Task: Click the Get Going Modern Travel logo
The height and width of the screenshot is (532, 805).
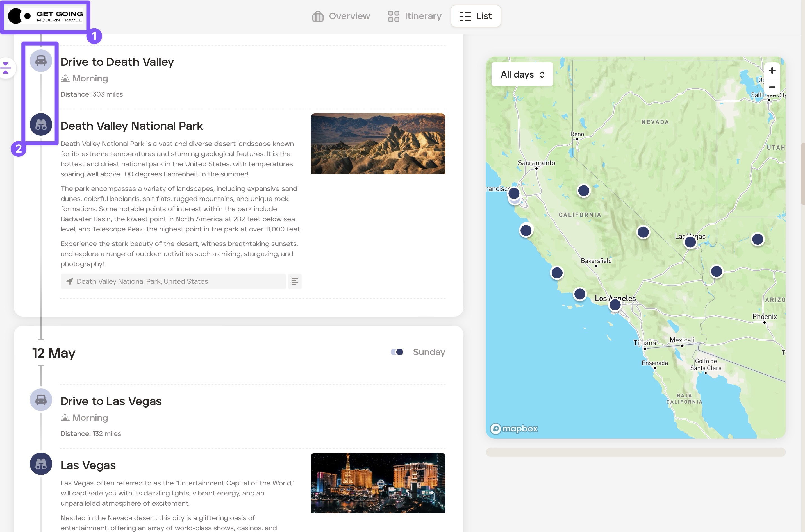Action: click(45, 16)
